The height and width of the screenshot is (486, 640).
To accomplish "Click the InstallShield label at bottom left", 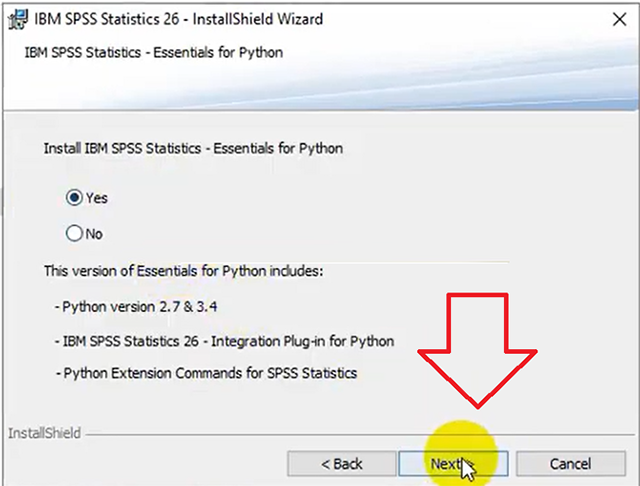I will click(44, 434).
